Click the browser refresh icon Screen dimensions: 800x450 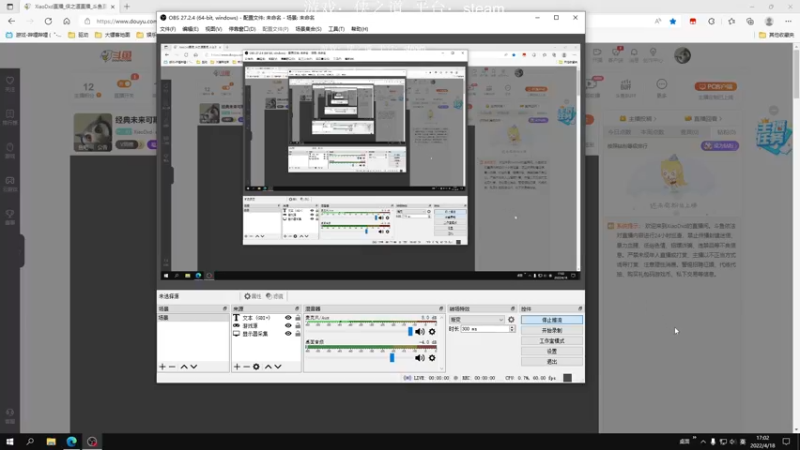48,21
